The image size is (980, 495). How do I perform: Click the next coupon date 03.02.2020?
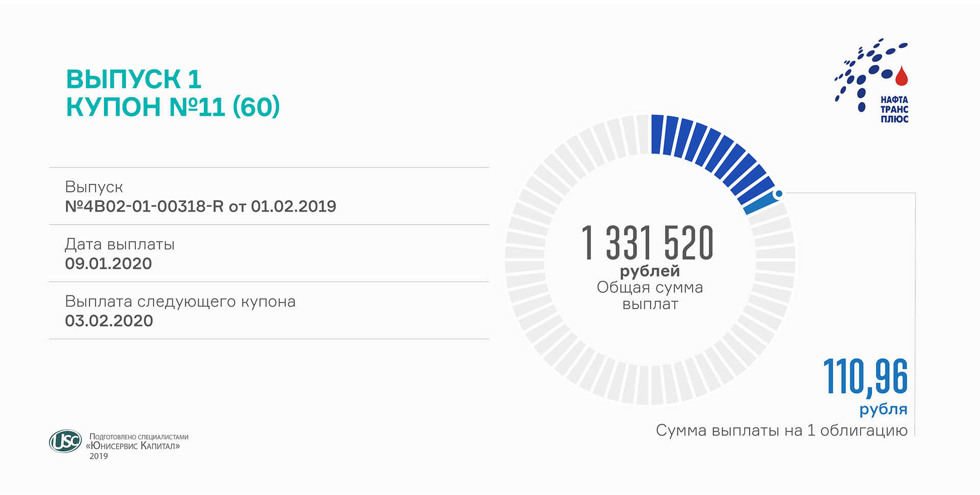point(109,321)
